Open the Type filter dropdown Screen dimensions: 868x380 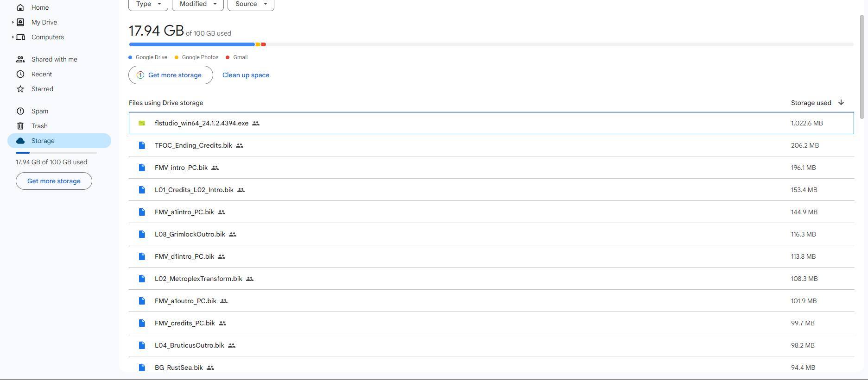148,4
